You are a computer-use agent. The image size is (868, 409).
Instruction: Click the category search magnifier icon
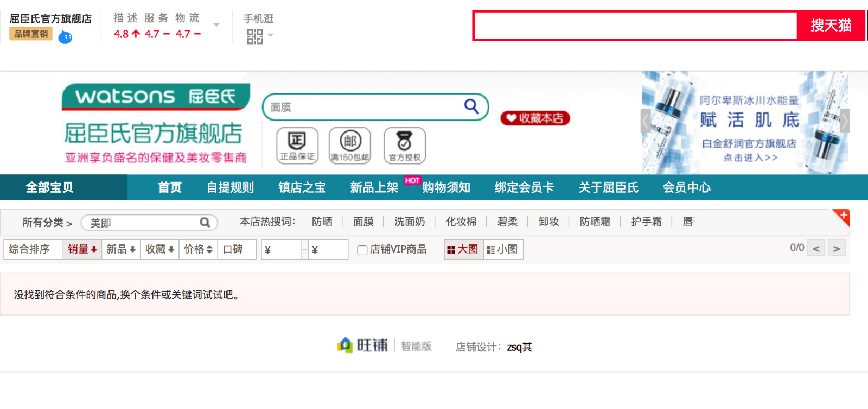tap(205, 222)
